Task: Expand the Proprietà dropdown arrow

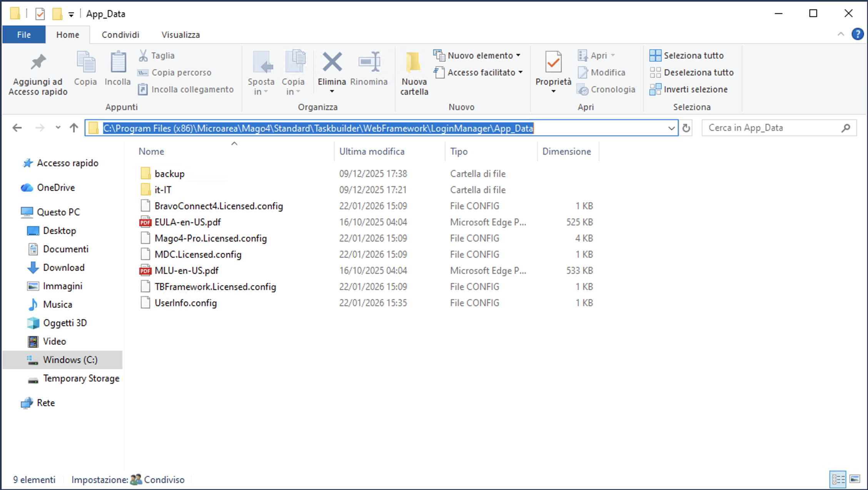Action: tap(553, 92)
